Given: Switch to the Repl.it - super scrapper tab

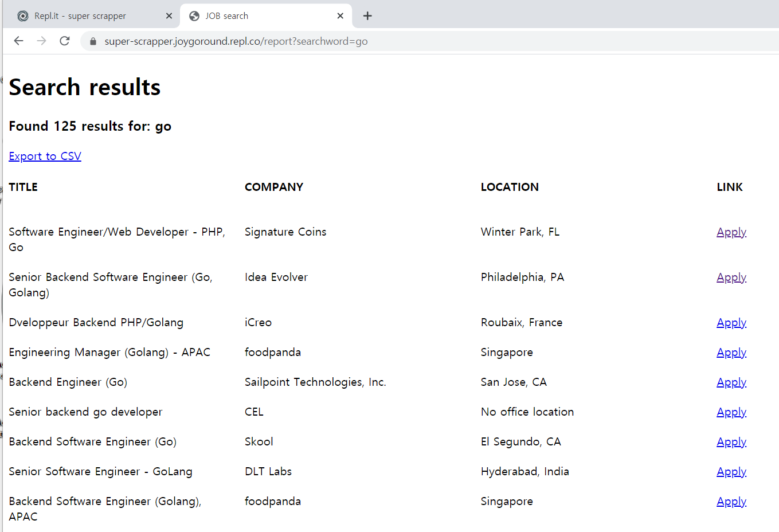Looking at the screenshot, I should [92, 16].
